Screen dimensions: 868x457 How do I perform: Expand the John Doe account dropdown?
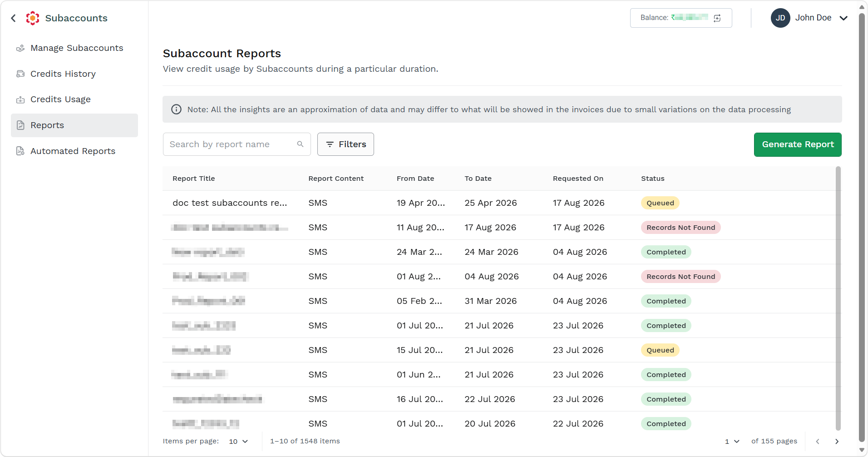[843, 18]
